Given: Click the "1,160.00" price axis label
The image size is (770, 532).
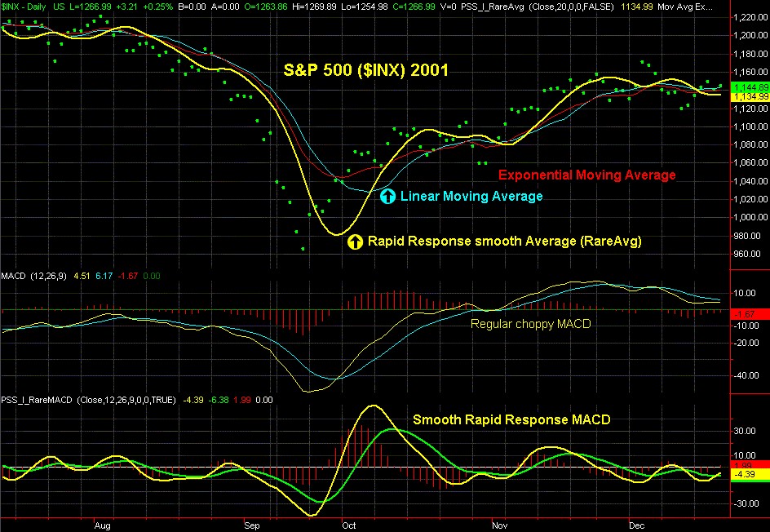Looking at the screenshot, I should tap(750, 72).
